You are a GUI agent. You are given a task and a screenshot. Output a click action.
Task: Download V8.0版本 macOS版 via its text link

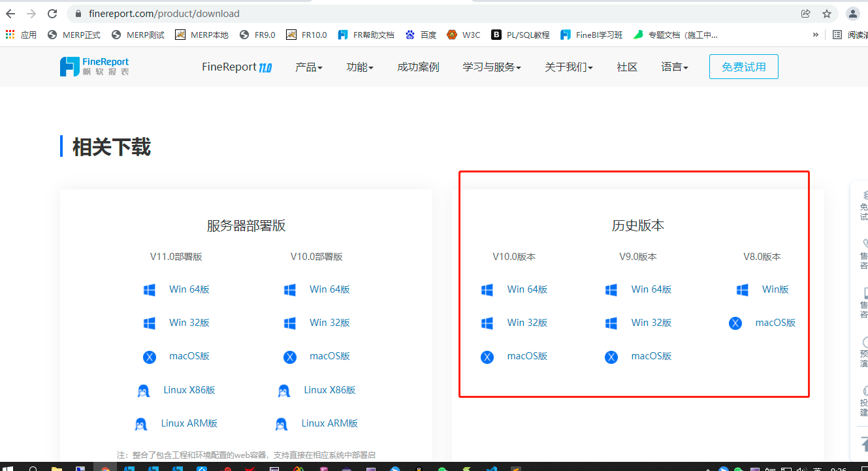(x=775, y=323)
